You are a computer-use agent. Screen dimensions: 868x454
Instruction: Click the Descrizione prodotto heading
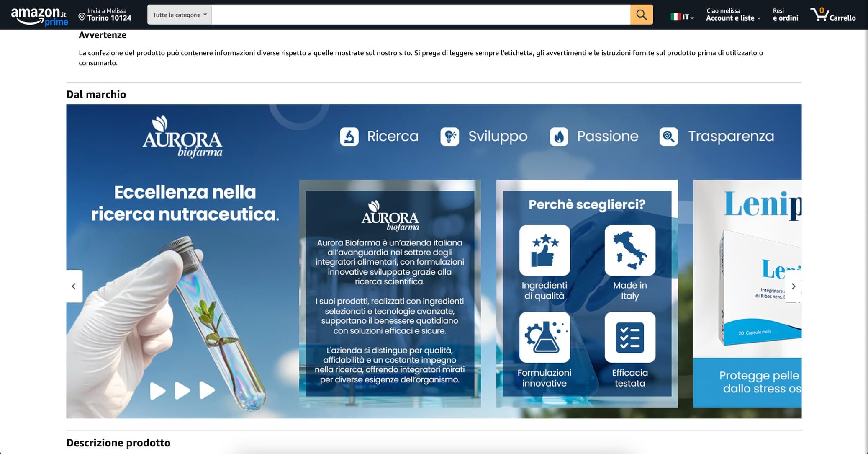coord(118,443)
